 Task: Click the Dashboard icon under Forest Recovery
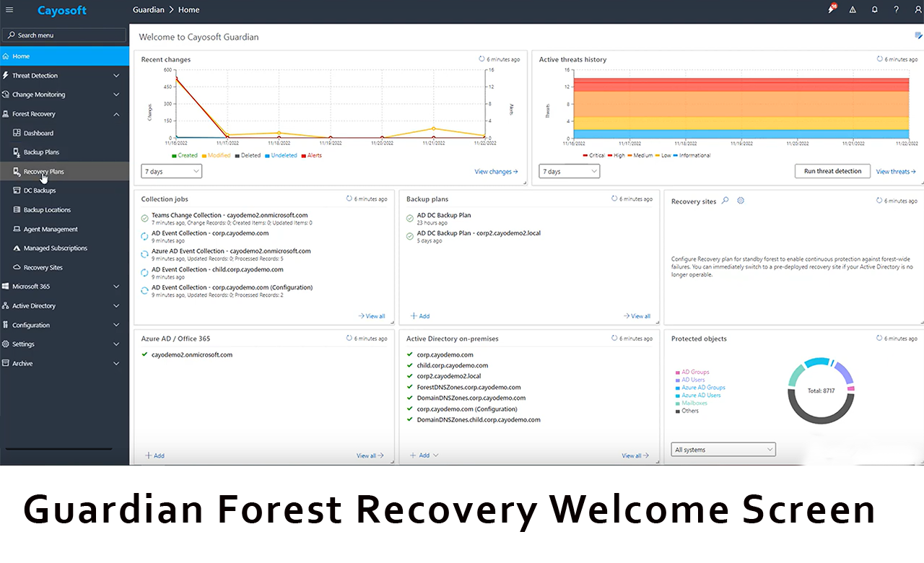[17, 133]
